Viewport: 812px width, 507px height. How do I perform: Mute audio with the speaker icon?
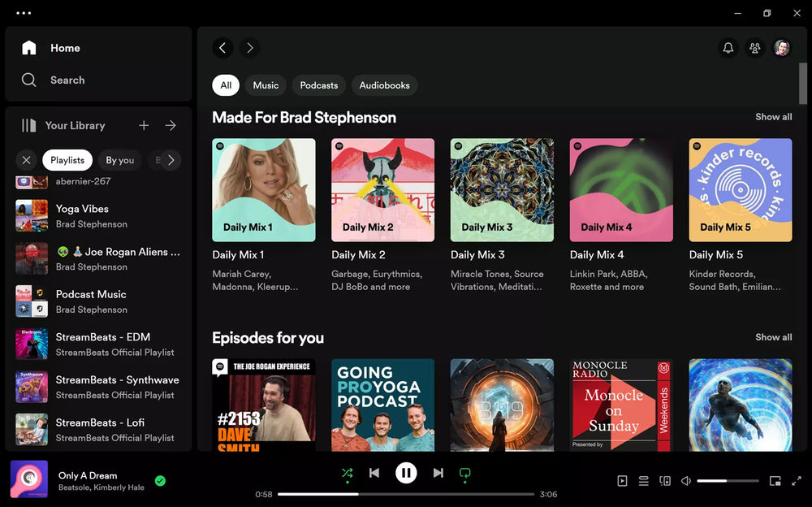[x=686, y=481]
